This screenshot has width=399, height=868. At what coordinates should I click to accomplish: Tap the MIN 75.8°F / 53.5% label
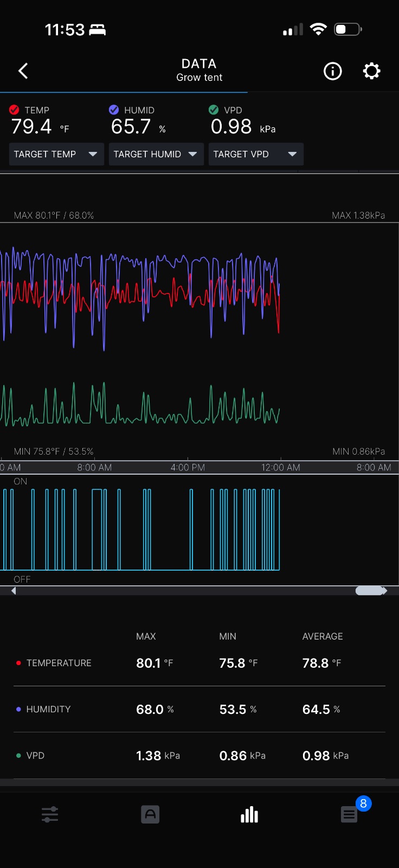click(54, 451)
